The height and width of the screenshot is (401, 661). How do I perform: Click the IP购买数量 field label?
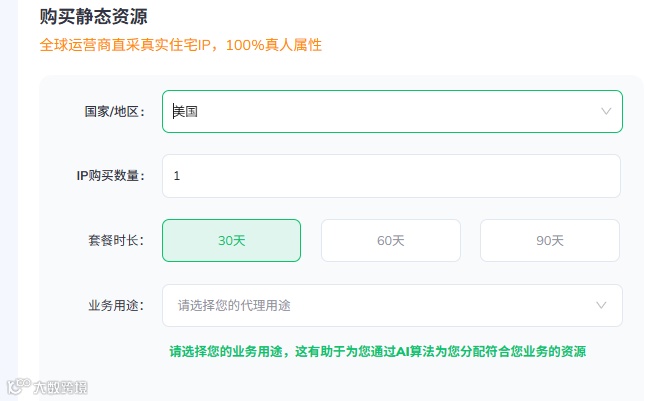(111, 176)
